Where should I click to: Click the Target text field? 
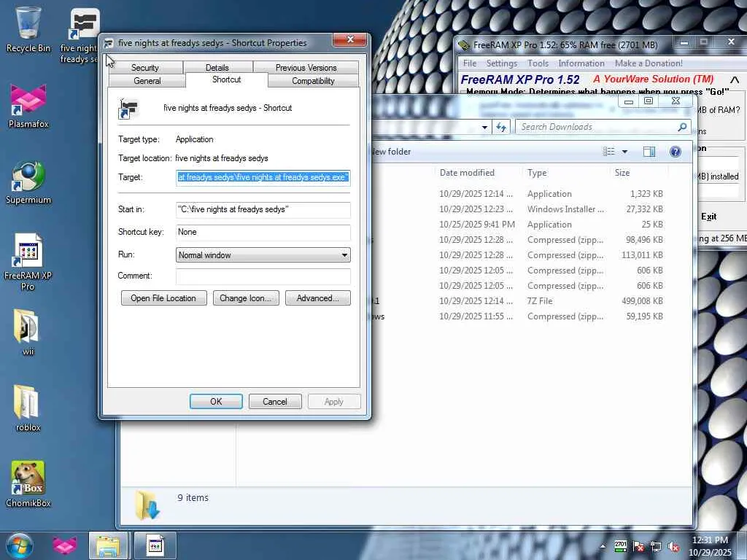[263, 177]
